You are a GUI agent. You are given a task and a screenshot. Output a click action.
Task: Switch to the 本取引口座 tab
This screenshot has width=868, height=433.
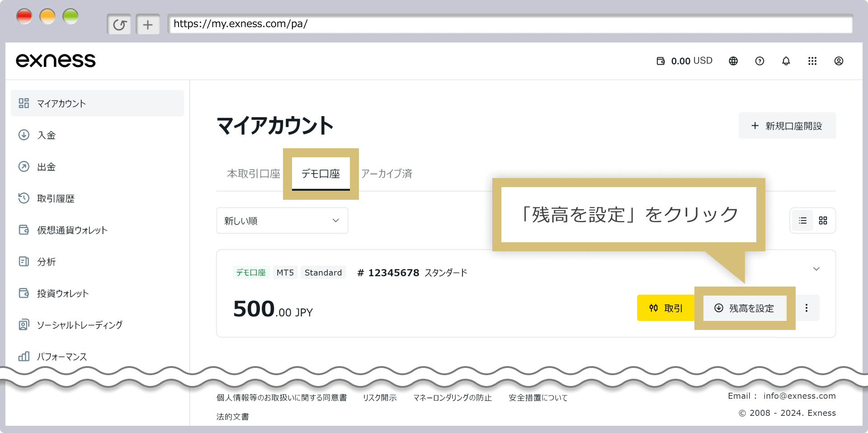point(254,174)
